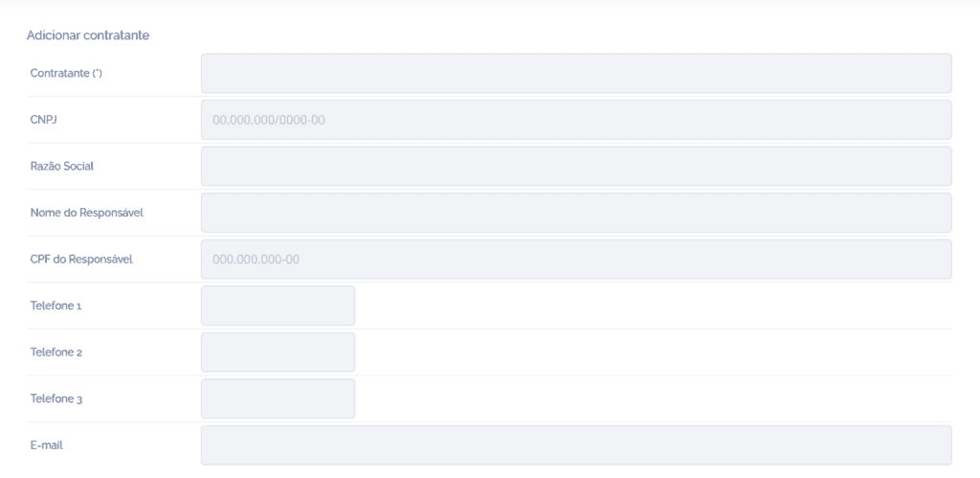The image size is (980, 478).
Task: Click the 'Contratante (*)' label text
Action: tap(66, 73)
